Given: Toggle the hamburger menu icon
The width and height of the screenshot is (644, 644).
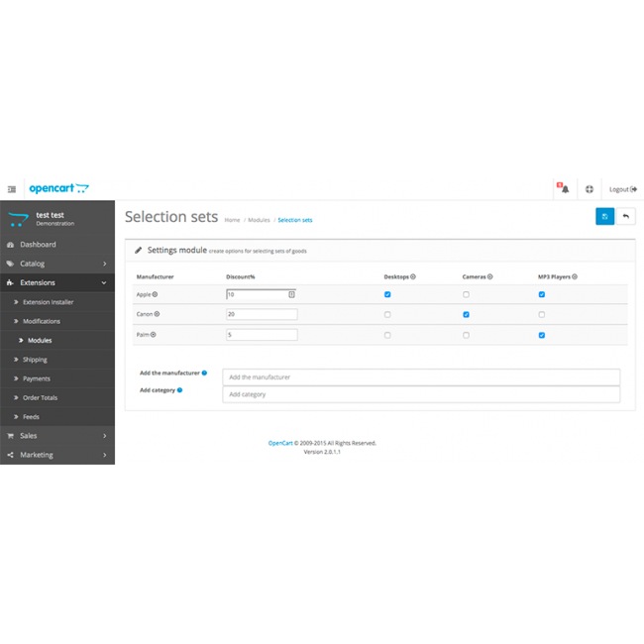Looking at the screenshot, I should coord(12,189).
